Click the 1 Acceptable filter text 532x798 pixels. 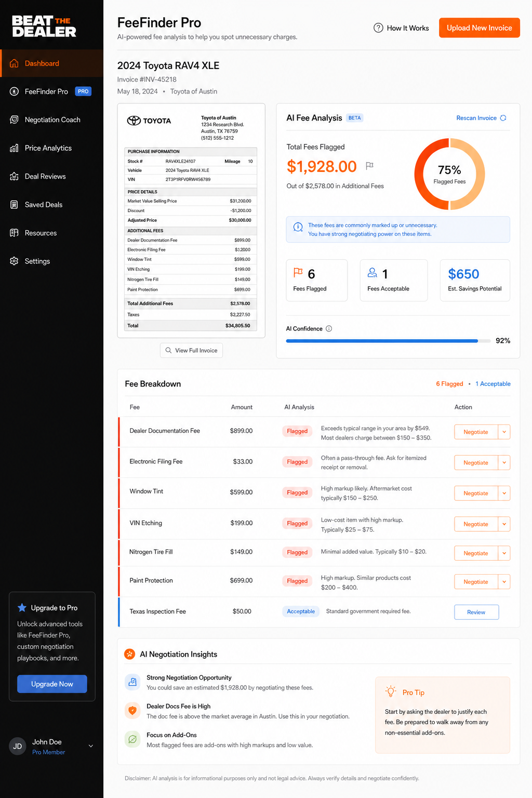coord(493,384)
